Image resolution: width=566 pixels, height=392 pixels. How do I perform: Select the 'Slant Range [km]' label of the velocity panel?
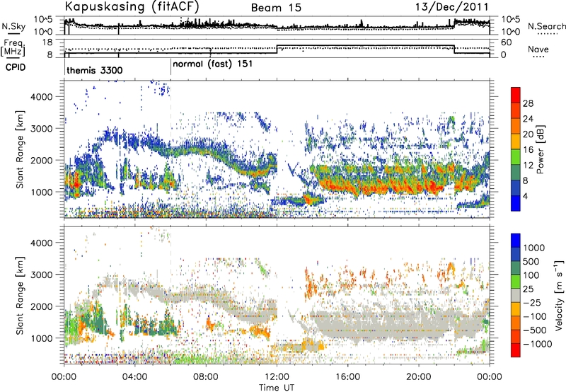[x=20, y=295]
